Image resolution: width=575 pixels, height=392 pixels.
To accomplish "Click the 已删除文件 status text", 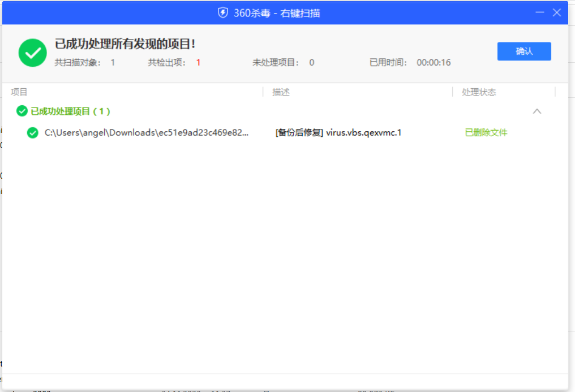I will click(486, 132).
